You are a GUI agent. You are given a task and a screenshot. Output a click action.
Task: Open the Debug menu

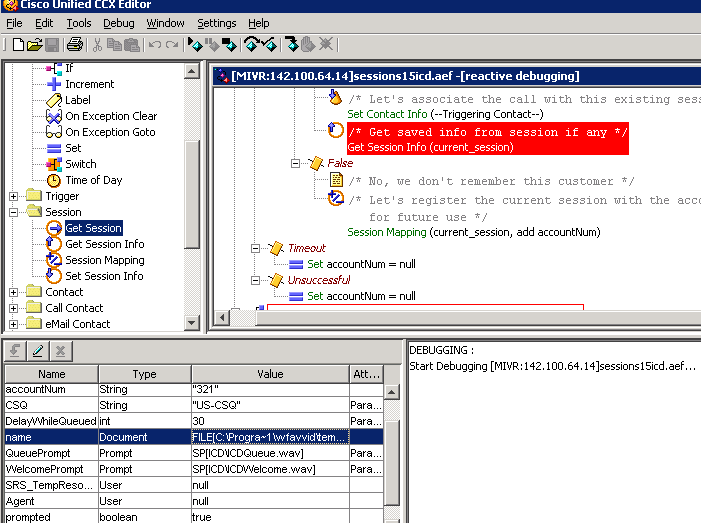[119, 23]
